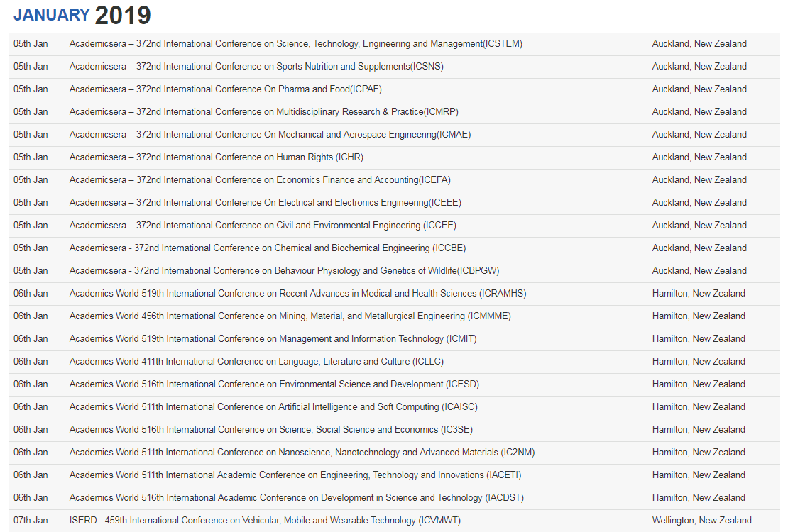Image resolution: width=788 pixels, height=532 pixels.
Task: Click the 06th Jan date in the IACDST row
Action: pyautogui.click(x=31, y=497)
